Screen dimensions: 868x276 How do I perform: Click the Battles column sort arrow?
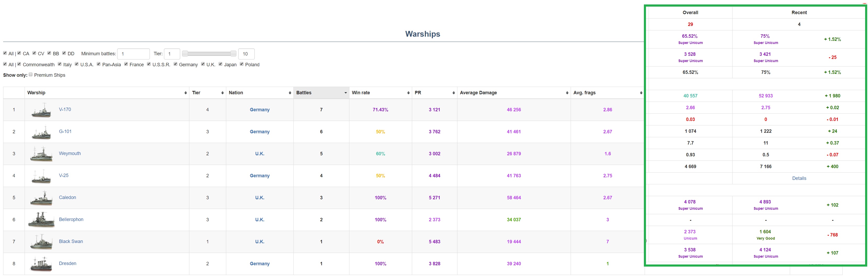(346, 93)
